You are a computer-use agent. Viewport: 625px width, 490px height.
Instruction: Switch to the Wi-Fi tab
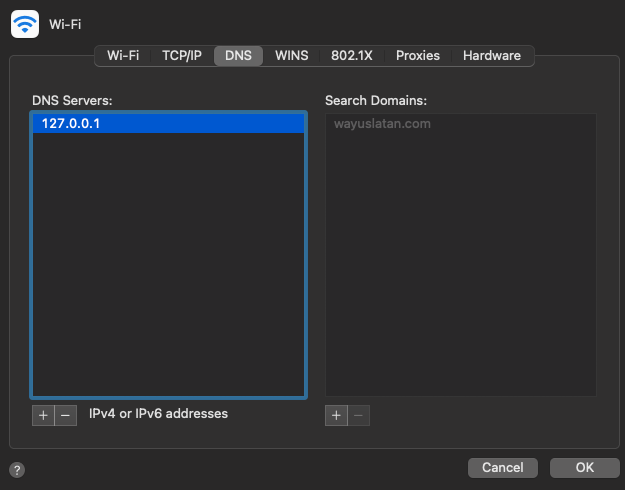tap(123, 55)
